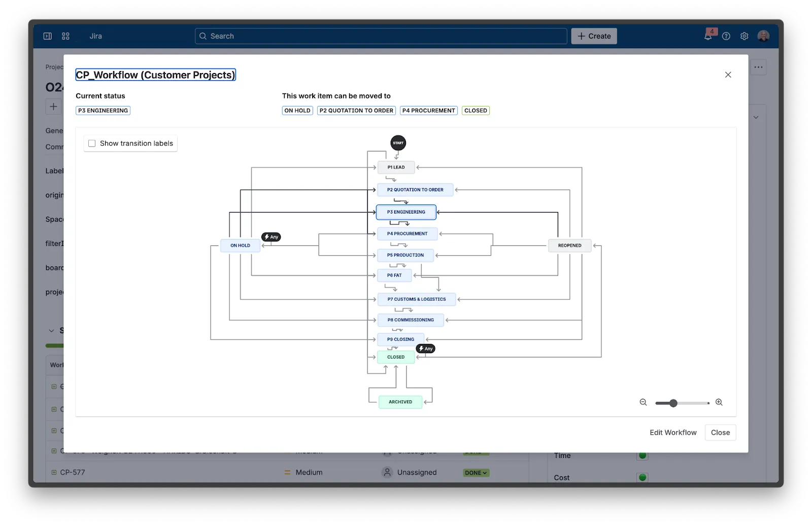The image size is (812, 525).
Task: Open your profile avatar menu
Action: coord(763,36)
